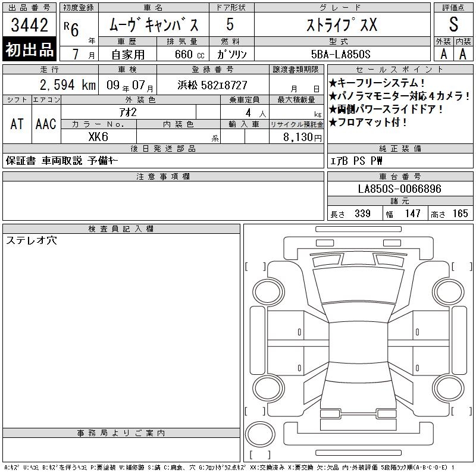Click the rear-left wheel on car diagram
The height and width of the screenshot is (476, 476).
click(268, 388)
